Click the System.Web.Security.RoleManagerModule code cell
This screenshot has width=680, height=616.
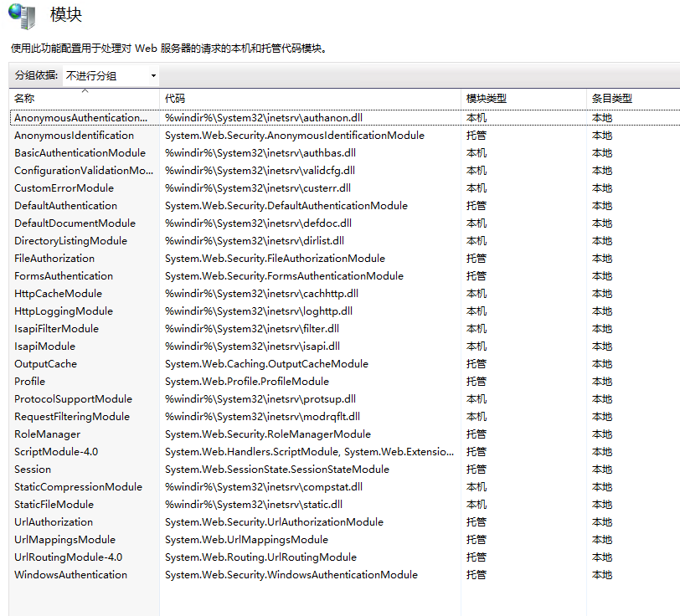point(268,434)
